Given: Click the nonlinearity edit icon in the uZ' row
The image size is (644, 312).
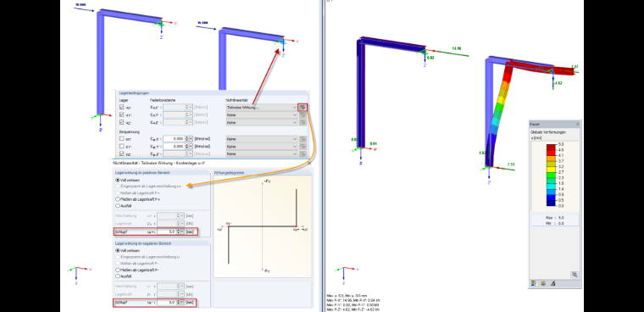Looking at the screenshot, I should (x=303, y=122).
